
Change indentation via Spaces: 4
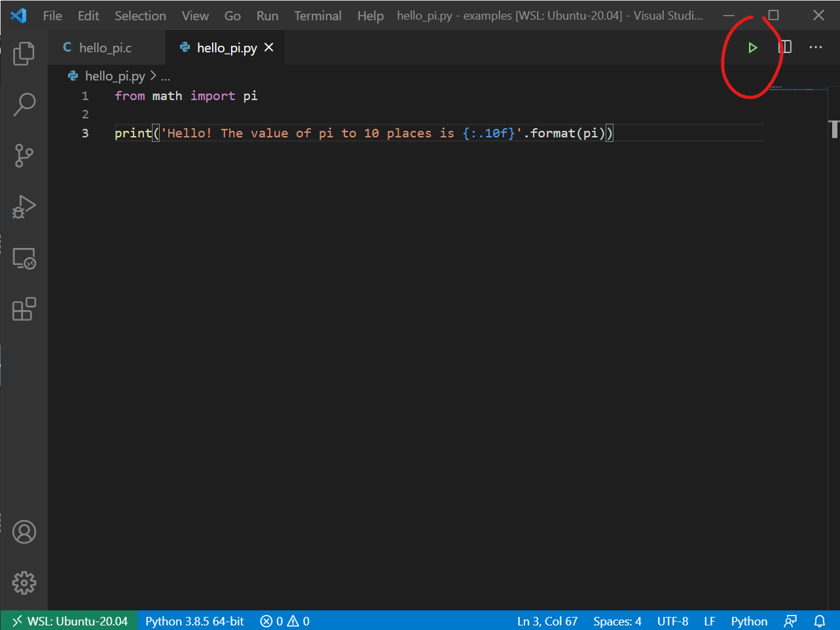(617, 621)
